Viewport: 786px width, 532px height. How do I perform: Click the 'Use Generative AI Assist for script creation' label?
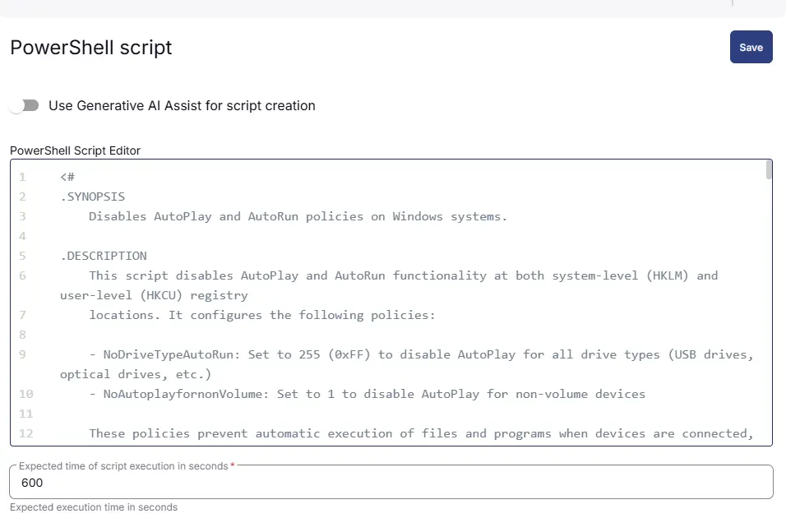[182, 106]
